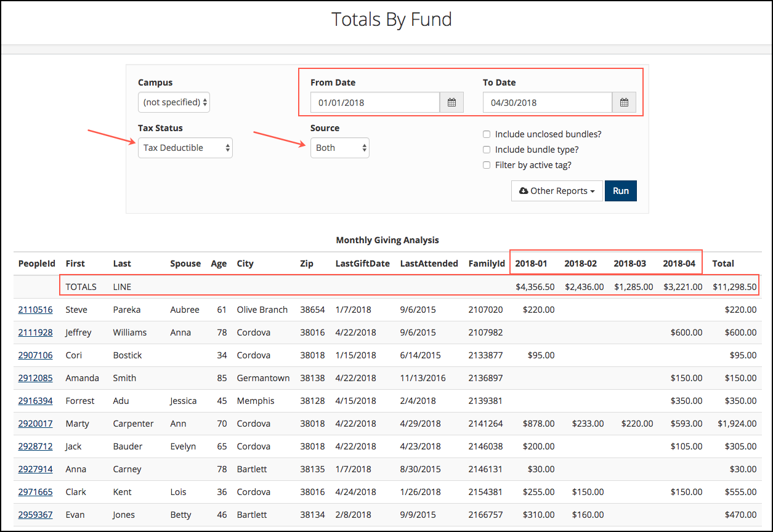Open PeopleId link 2928712
773x532 pixels.
(35, 446)
